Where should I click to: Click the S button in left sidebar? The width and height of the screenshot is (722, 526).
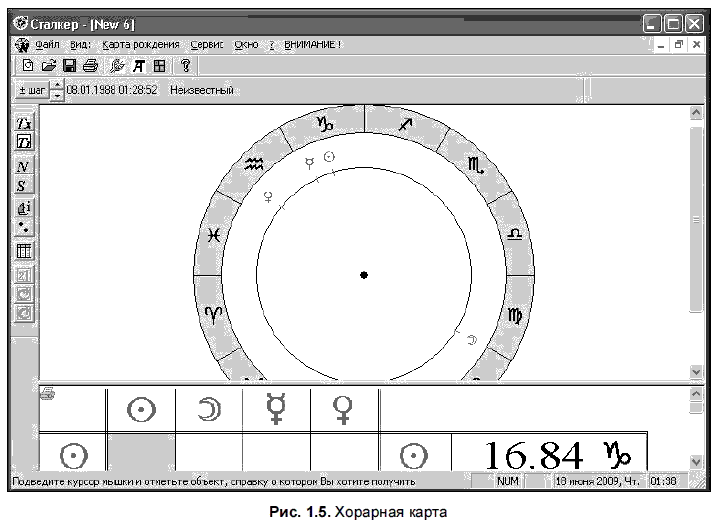[25, 185]
